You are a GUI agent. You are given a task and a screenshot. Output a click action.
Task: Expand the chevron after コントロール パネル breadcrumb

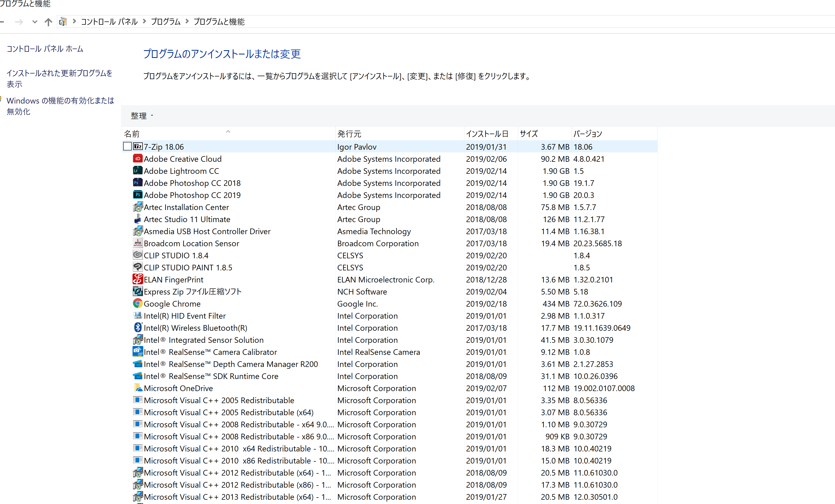[144, 22]
